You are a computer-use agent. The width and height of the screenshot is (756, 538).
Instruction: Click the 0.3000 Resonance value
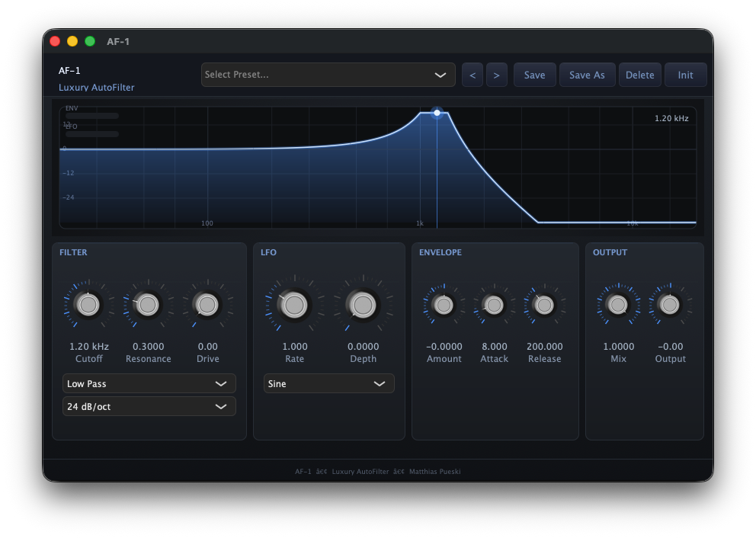point(148,347)
